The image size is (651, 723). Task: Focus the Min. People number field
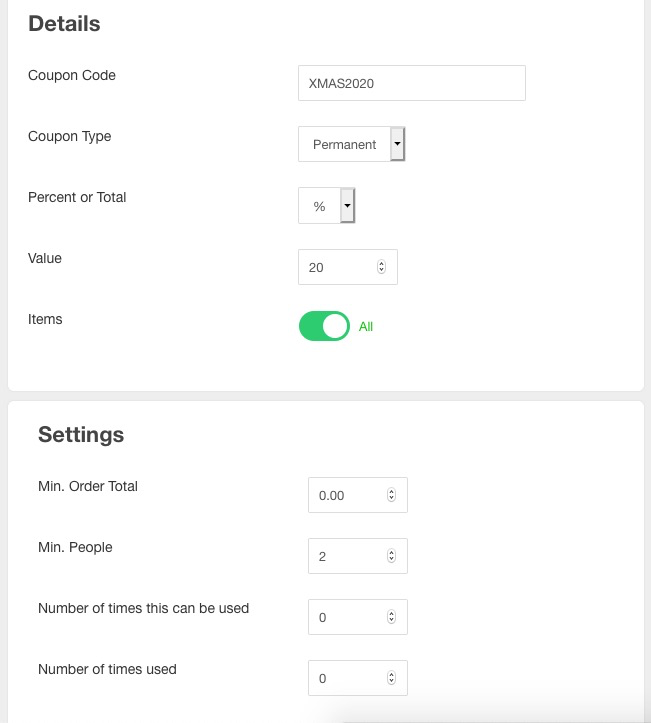(x=348, y=556)
